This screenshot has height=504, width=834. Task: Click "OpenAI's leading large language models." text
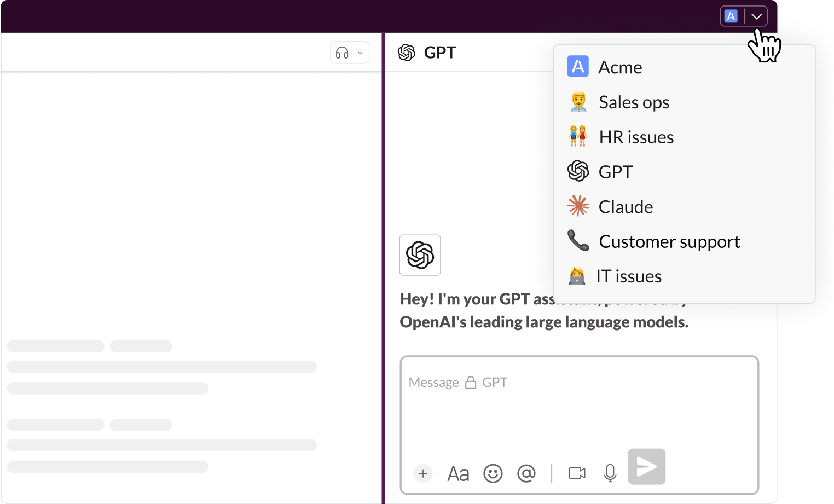(x=544, y=322)
